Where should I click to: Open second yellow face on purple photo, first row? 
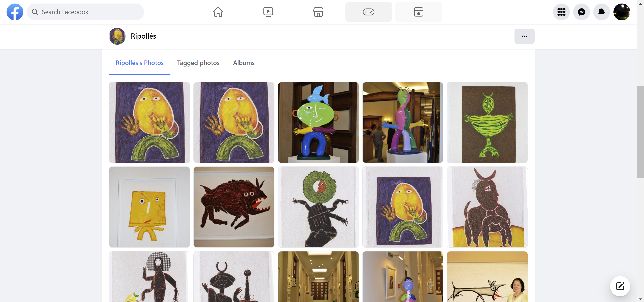(x=234, y=122)
